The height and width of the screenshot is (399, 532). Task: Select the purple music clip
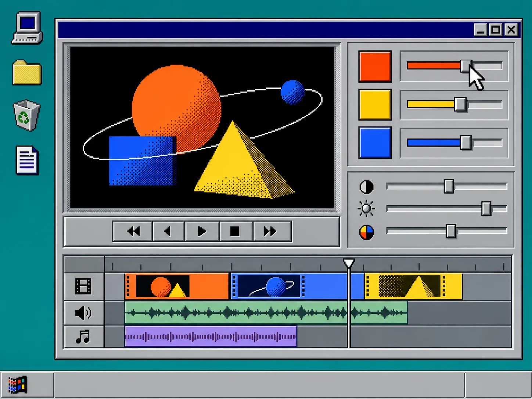tap(211, 336)
